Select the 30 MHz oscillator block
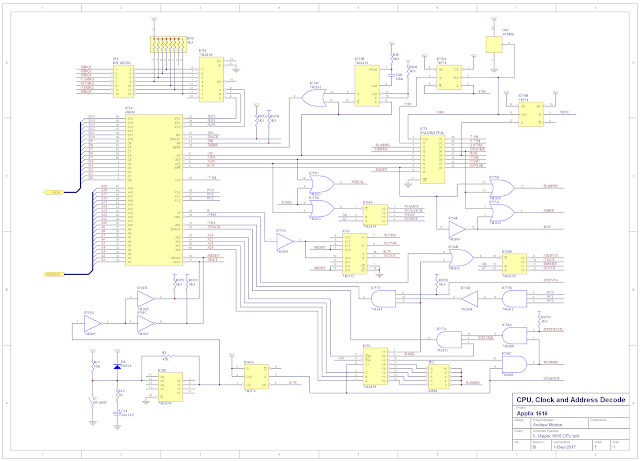The height and width of the screenshot is (461, 640). point(494,45)
